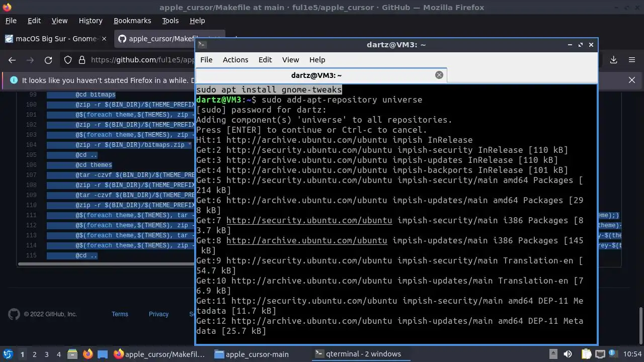Click the GitHub footer Privacy link
Screen dimensions: 644x362
point(158,314)
